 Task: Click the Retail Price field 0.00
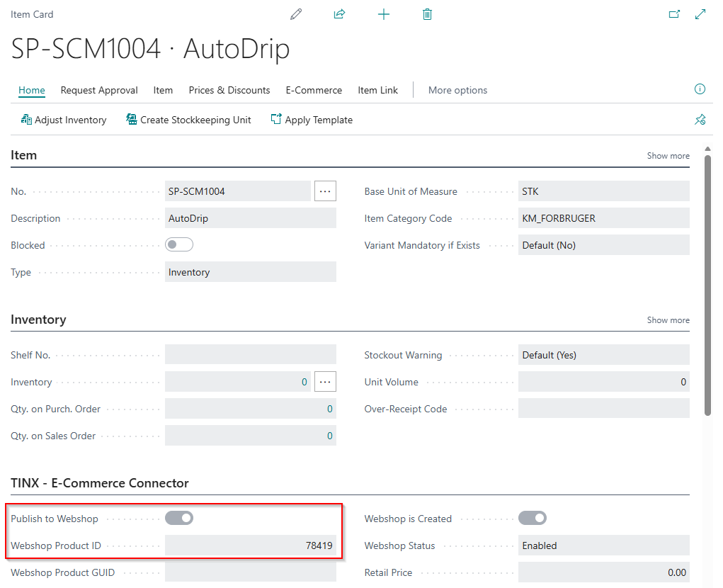pos(604,572)
